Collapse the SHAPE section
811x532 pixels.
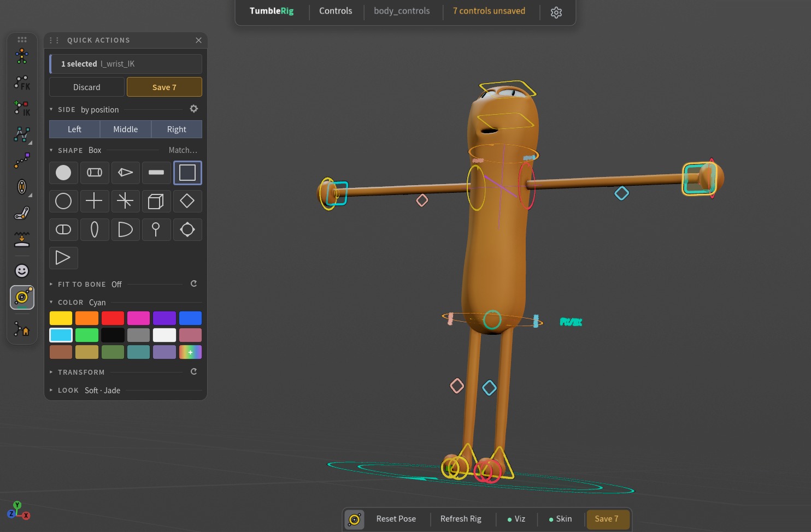[x=51, y=150]
